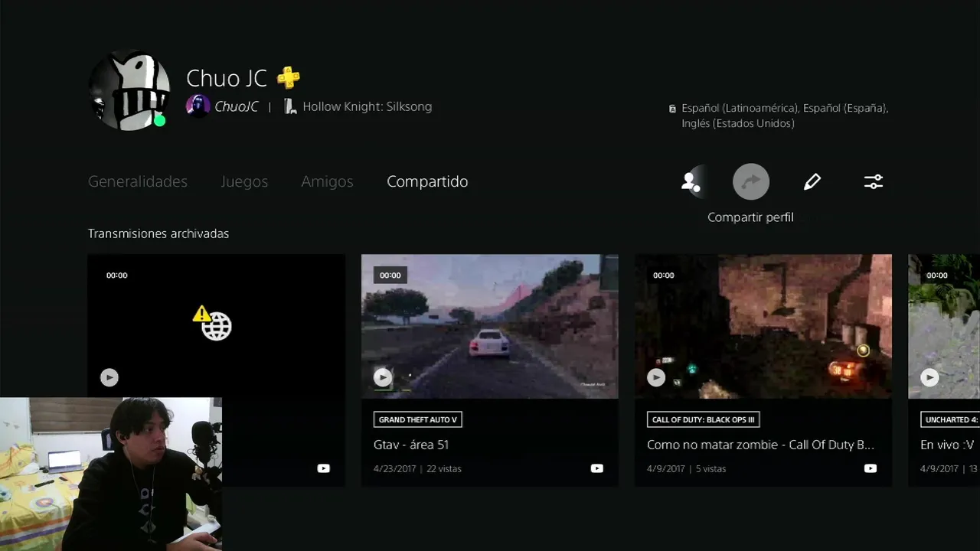Image resolution: width=980 pixels, height=551 pixels.
Task: Click the edit profile pencil icon
Action: coord(812,181)
